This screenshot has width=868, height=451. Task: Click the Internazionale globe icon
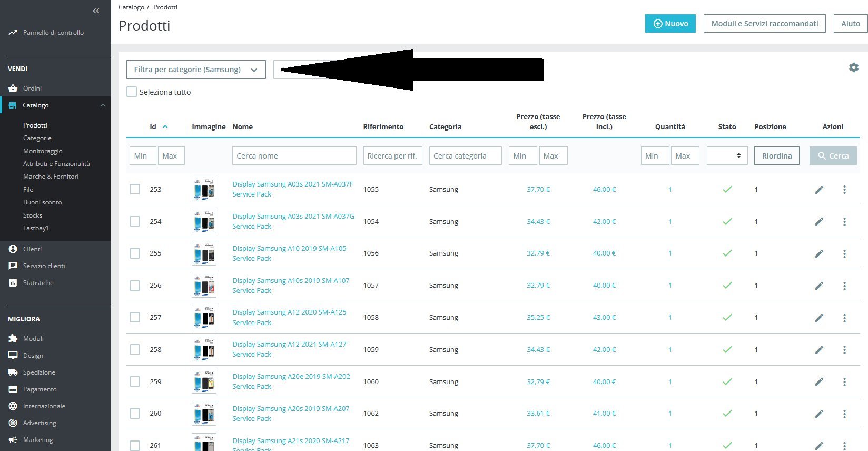pyautogui.click(x=13, y=406)
